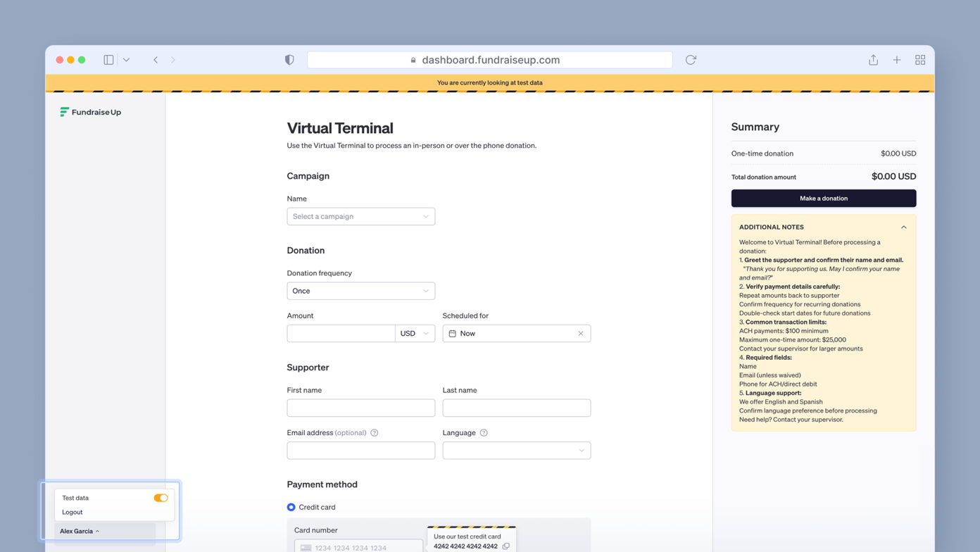
Task: Open the Email address help tooltip icon
Action: click(375, 432)
